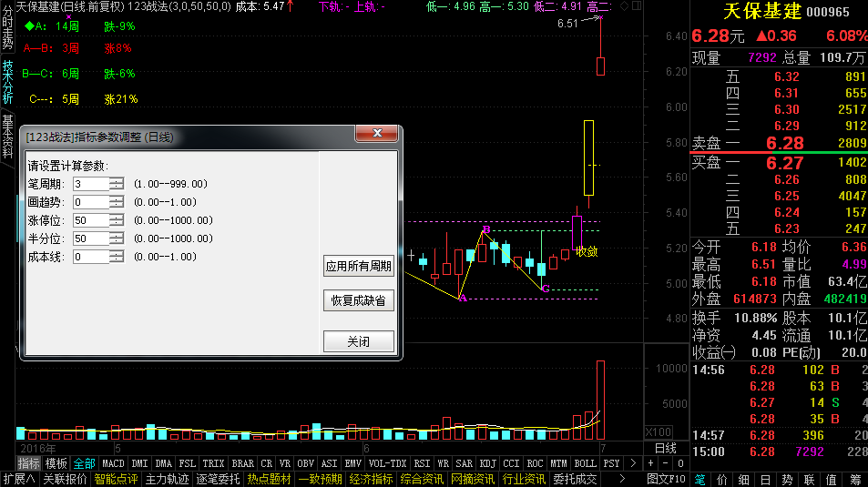Viewport: 868px width, 487px height.
Task: Open the 势 trend mini panel
Action: [787, 479]
